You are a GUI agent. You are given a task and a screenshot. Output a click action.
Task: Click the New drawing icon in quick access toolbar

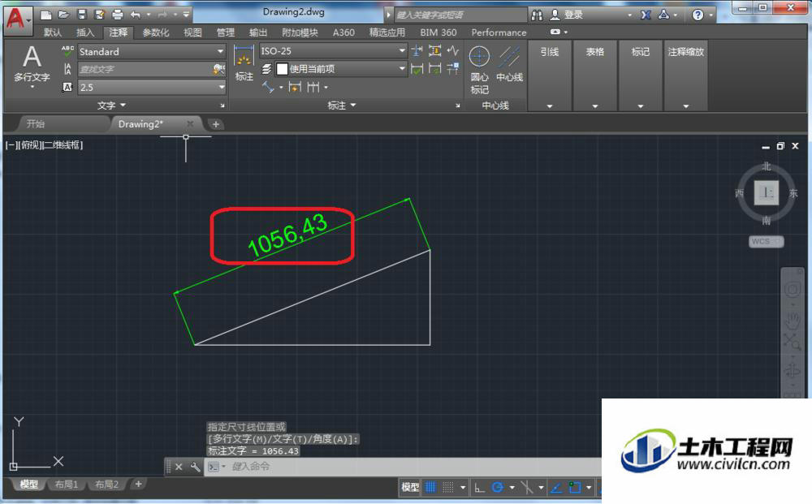click(46, 15)
